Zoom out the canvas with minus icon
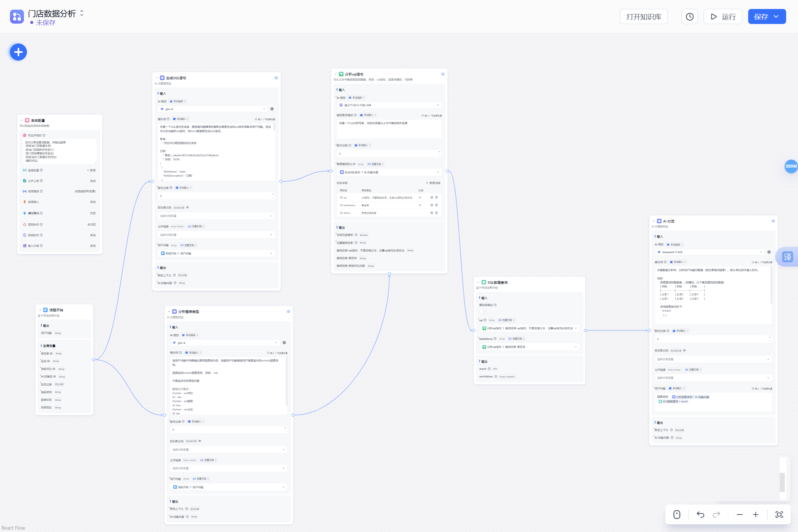 coord(739,515)
